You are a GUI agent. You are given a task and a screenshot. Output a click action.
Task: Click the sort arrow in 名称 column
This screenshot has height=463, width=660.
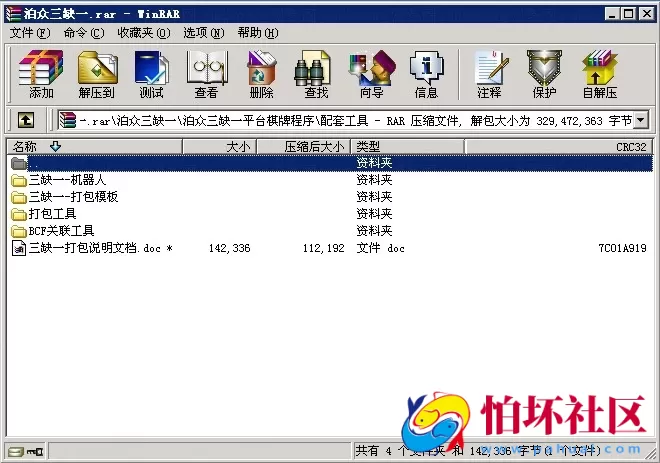click(55, 146)
